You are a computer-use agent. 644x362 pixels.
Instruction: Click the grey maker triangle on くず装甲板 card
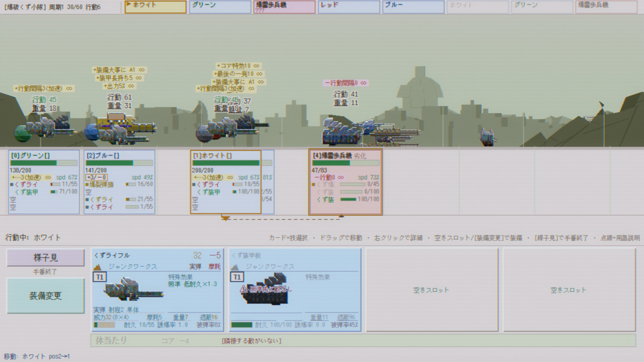[235, 267]
